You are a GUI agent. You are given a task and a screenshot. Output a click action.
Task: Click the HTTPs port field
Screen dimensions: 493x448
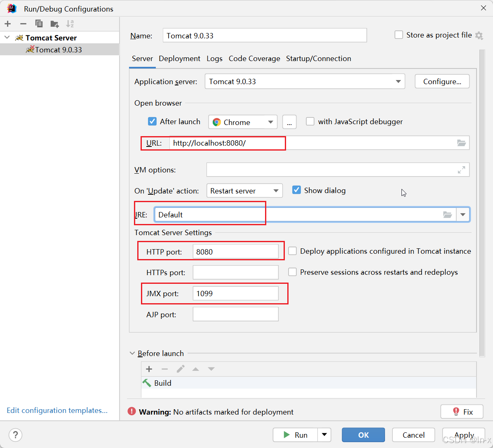click(x=235, y=272)
